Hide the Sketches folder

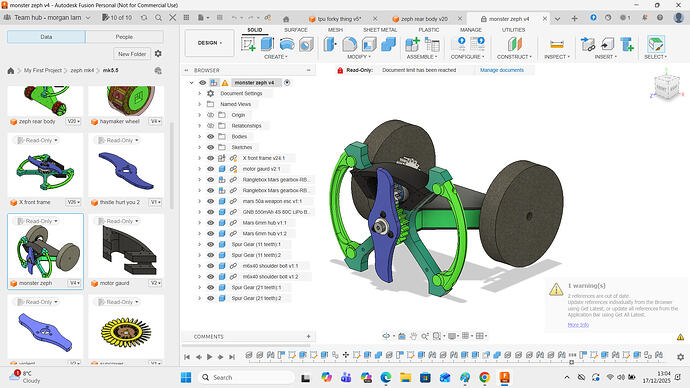tap(211, 147)
